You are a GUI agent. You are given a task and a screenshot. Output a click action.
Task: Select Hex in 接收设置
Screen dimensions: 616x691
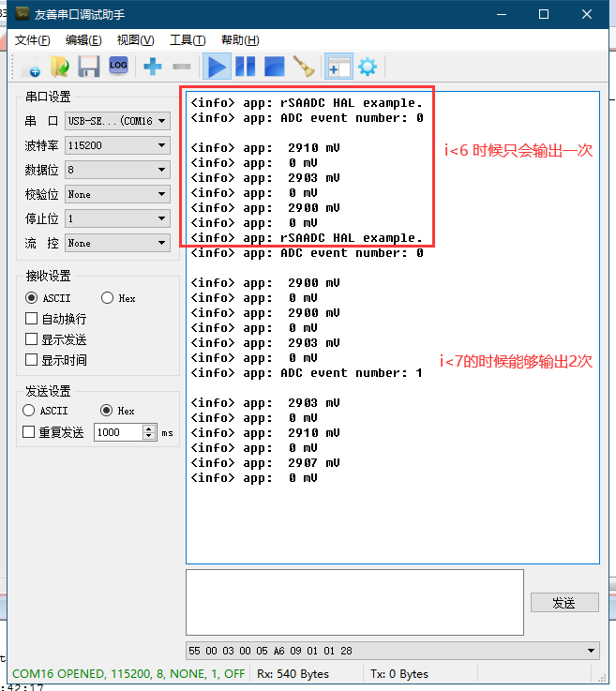click(118, 298)
